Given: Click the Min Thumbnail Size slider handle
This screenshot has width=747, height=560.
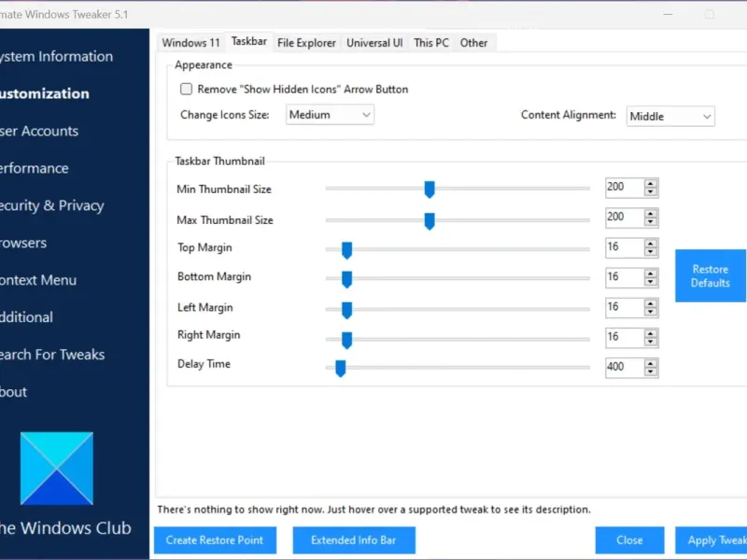Looking at the screenshot, I should (430, 189).
